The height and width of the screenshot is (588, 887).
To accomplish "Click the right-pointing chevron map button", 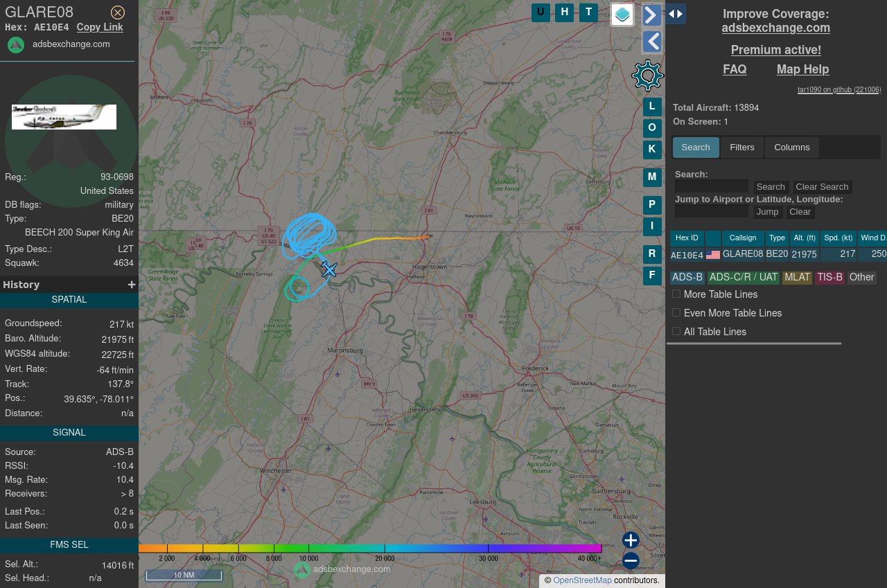I will point(652,15).
